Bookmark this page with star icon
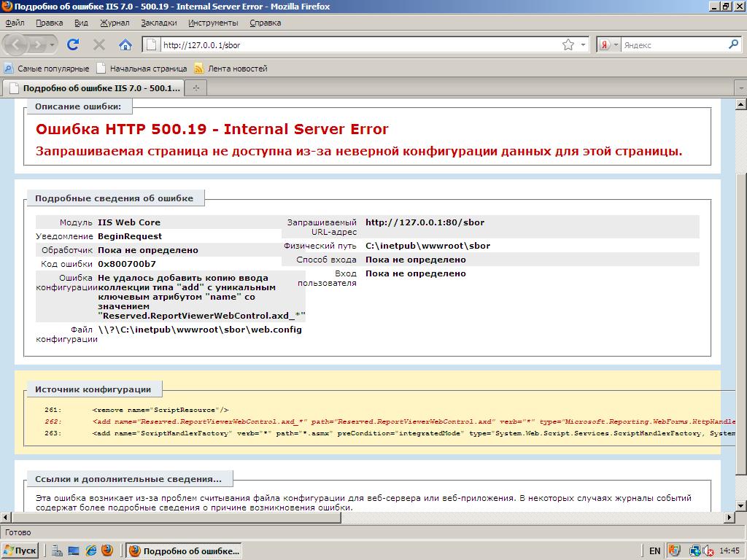Image resolution: width=747 pixels, height=560 pixels. [x=568, y=44]
